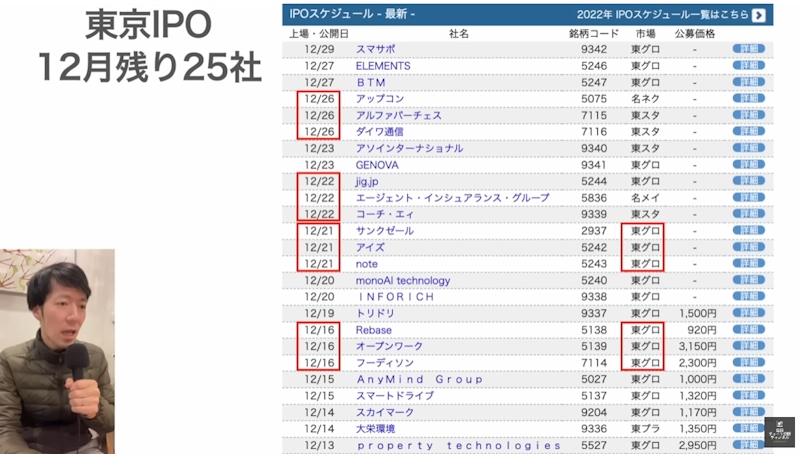Open the スマートドライブ company link
Viewport: 800px width, 454px height.
tap(394, 395)
